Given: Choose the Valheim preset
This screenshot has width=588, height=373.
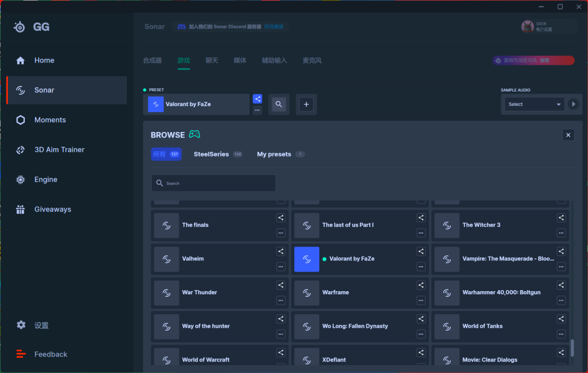Looking at the screenshot, I should (220, 259).
